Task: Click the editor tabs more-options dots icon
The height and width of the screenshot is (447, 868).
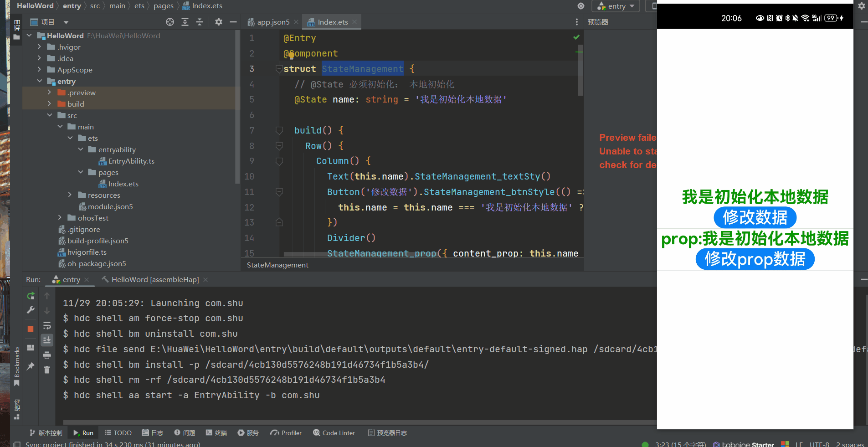Action: pos(577,22)
